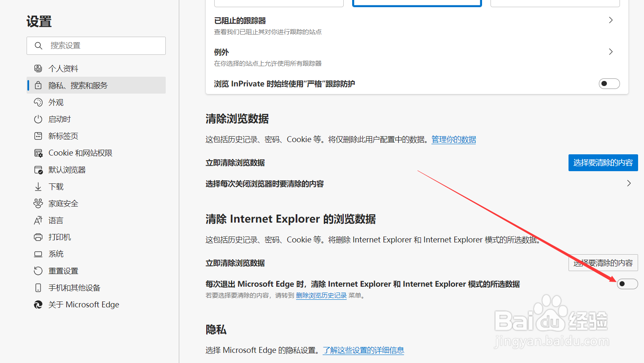Image resolution: width=644 pixels, height=363 pixels.
Task: Click the lock icon for 隐私、搜索和服务
Action: (38, 85)
